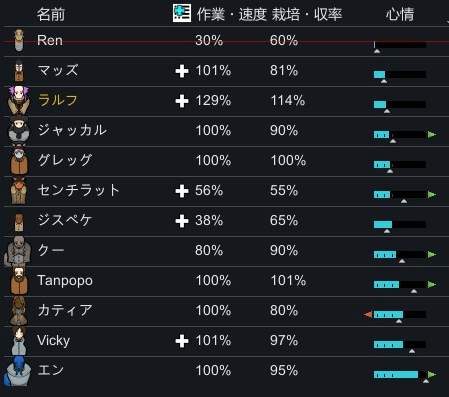Click the 心情 column header
The height and width of the screenshot is (397, 449).
click(400, 14)
